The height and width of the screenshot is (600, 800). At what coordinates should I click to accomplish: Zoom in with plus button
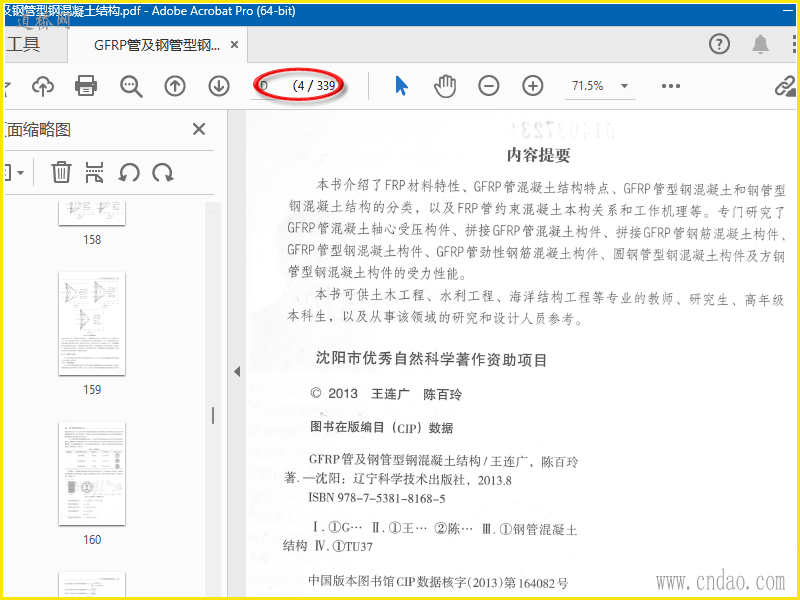[533, 86]
